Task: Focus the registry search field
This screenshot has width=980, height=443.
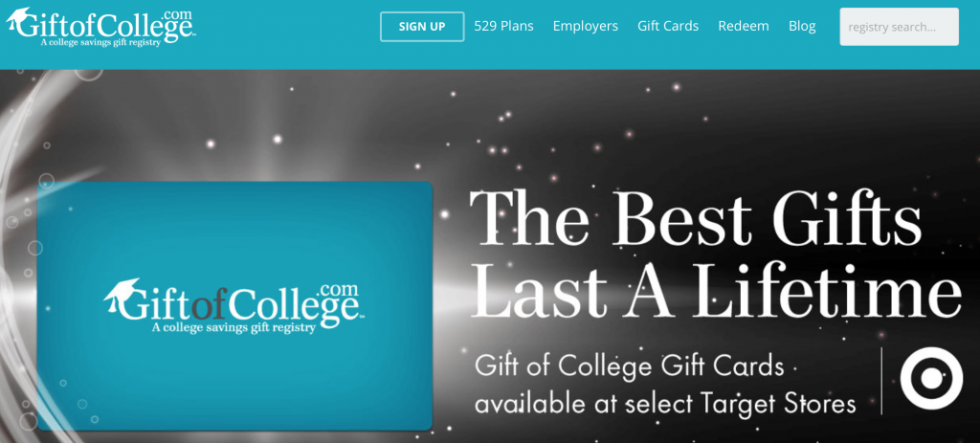Action: coord(899,27)
